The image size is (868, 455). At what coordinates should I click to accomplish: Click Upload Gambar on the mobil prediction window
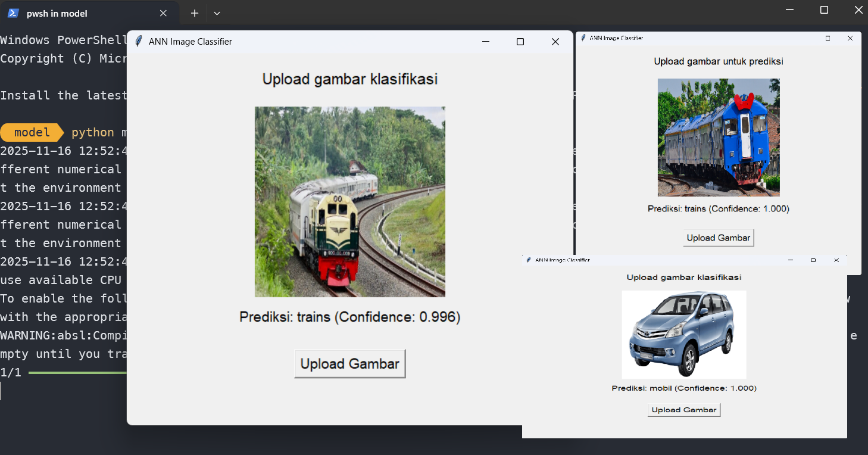(x=683, y=410)
